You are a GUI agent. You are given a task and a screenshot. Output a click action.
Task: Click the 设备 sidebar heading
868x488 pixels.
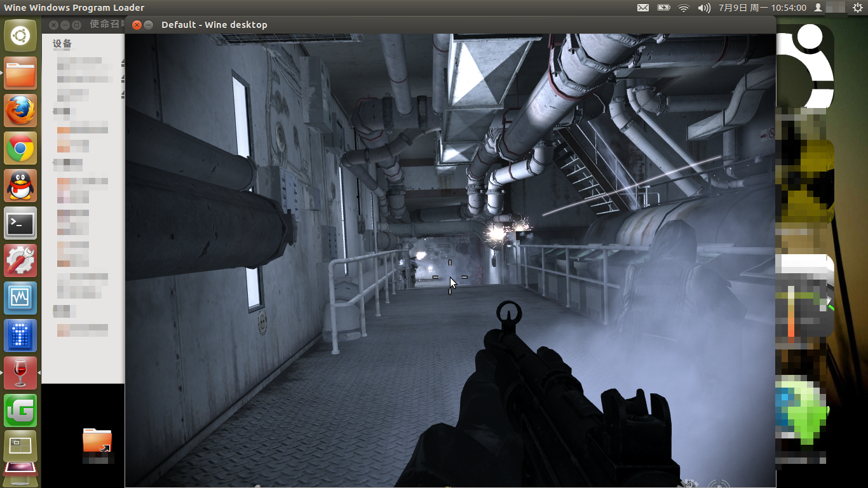(x=62, y=44)
